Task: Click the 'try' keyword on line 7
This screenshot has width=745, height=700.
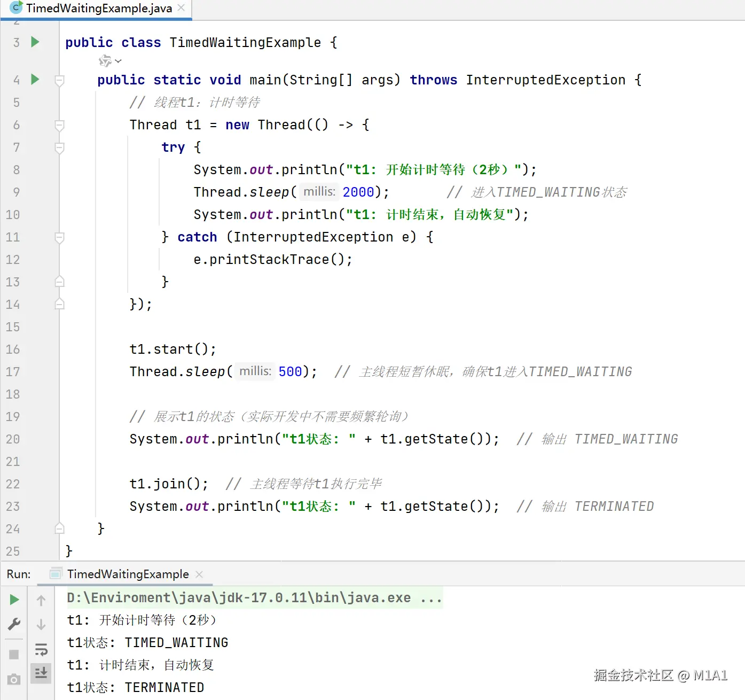Action: click(x=173, y=147)
